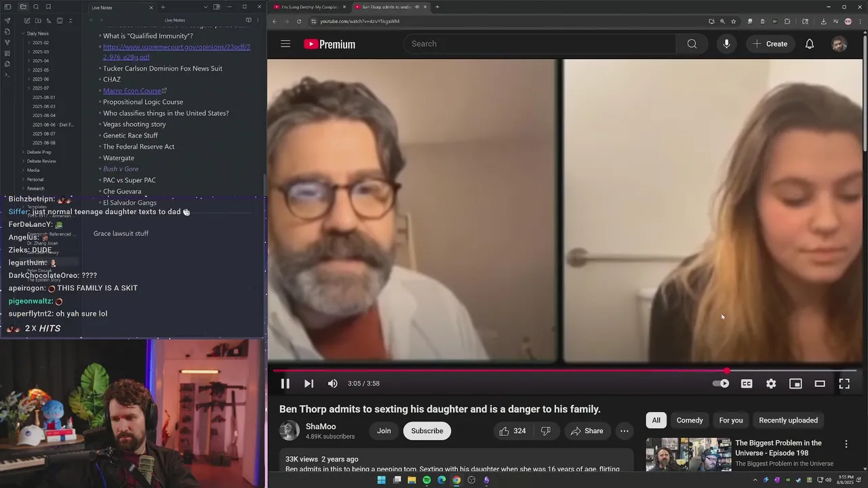Viewport: 868px width, 488px height.
Task: Select the All filter chip
Action: 656,420
